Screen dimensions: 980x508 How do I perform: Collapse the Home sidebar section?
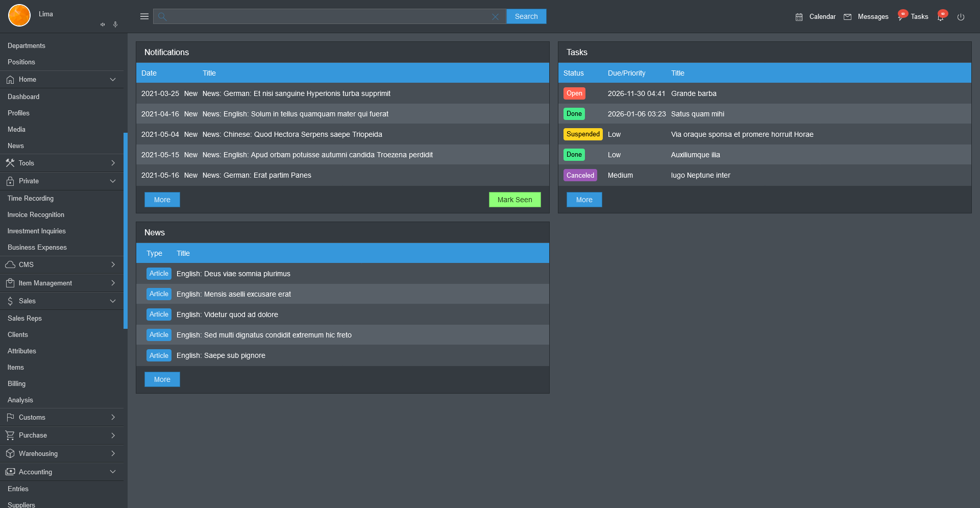coord(113,80)
